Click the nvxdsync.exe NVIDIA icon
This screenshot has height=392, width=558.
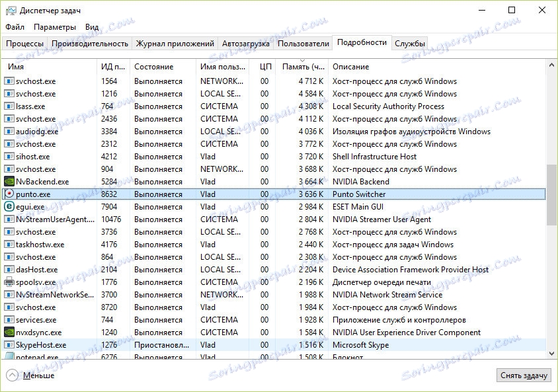pos(9,333)
